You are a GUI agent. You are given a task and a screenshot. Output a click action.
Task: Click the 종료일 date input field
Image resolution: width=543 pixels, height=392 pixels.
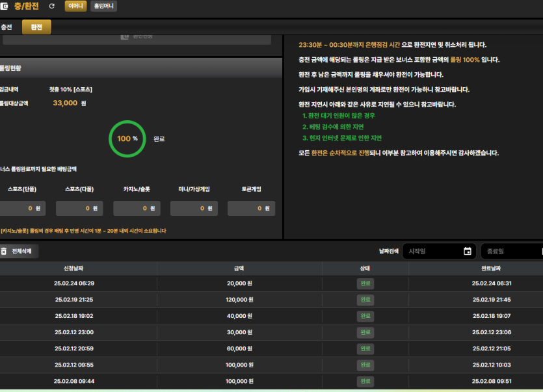tap(512, 251)
